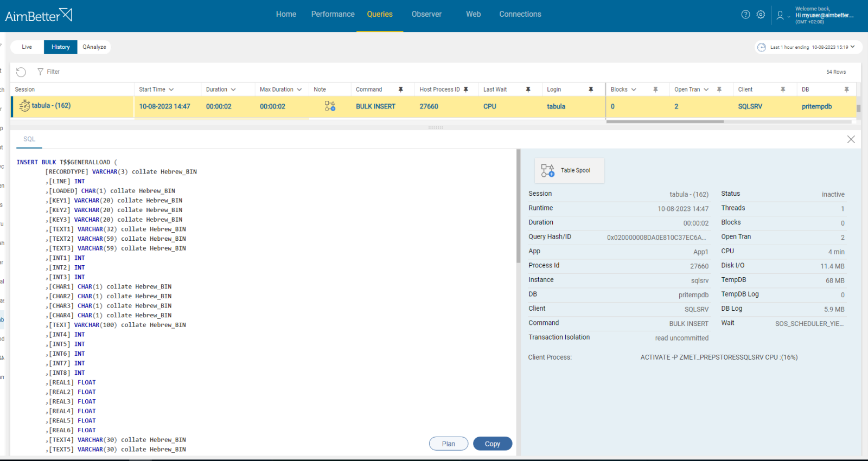Click the Plan button
868x461 pixels.
click(x=449, y=444)
